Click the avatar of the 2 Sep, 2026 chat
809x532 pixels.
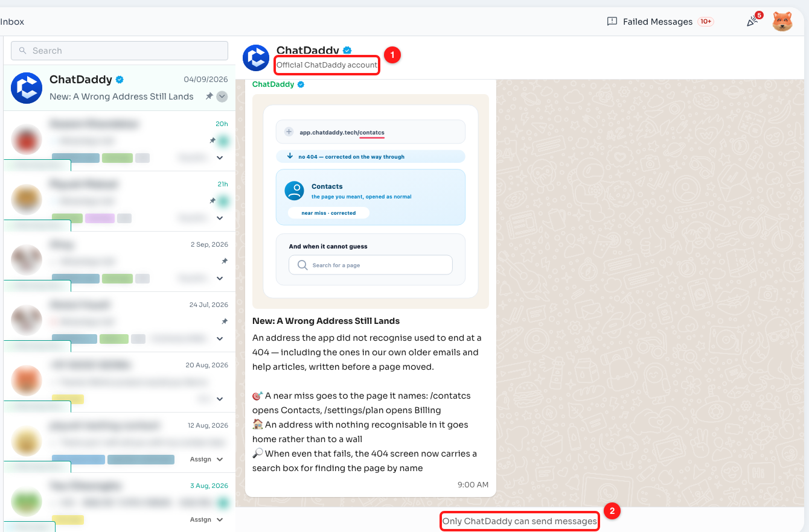click(x=27, y=261)
